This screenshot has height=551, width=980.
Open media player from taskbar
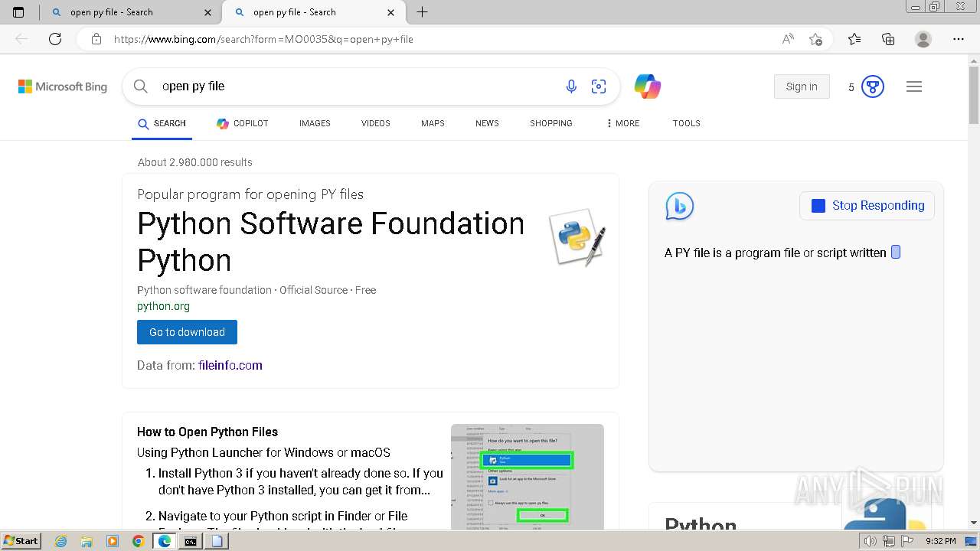113,541
